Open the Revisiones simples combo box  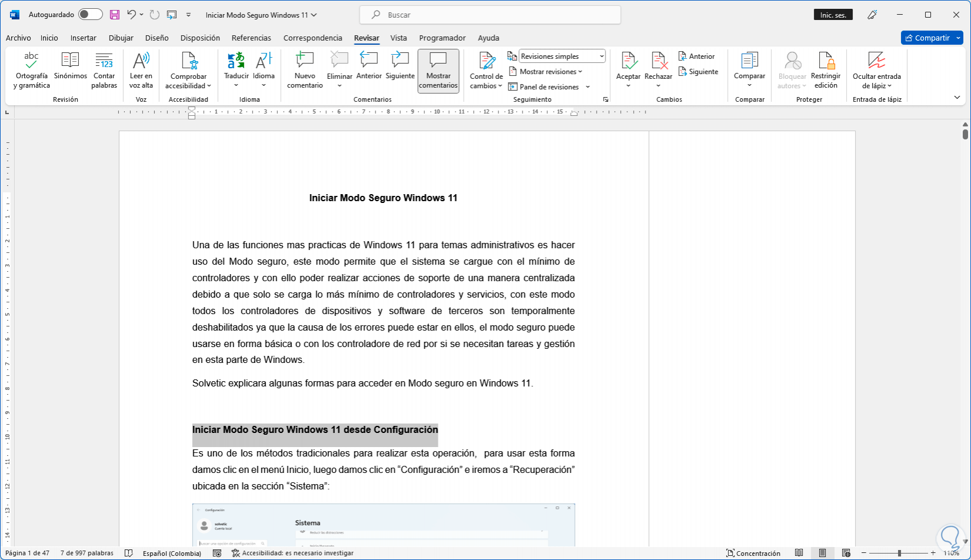(x=562, y=56)
